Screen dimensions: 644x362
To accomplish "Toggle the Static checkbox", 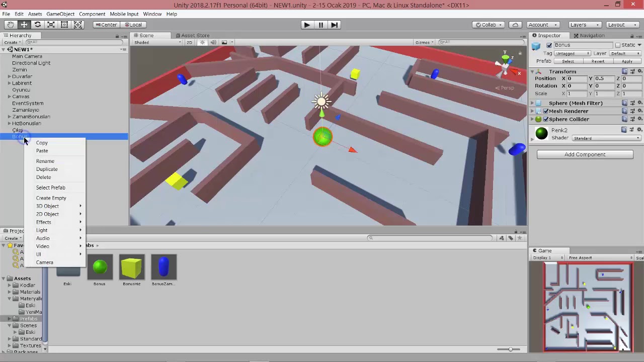I will point(617,45).
